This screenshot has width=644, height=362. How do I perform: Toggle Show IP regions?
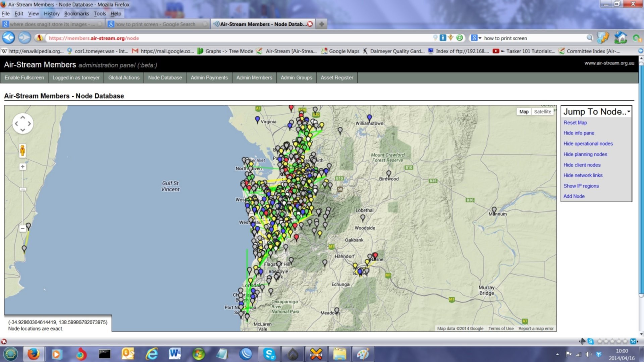tap(581, 186)
